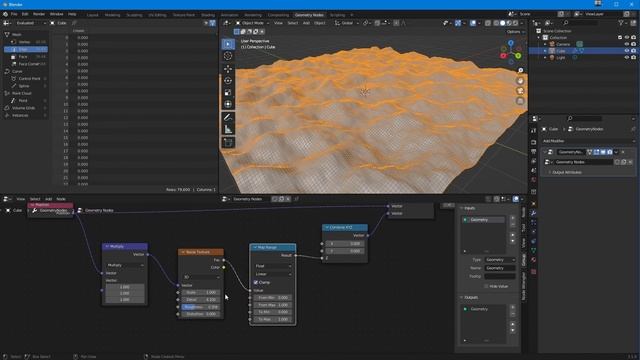Click To Max field in Map Range
This screenshot has width=640, height=360.
[273, 319]
